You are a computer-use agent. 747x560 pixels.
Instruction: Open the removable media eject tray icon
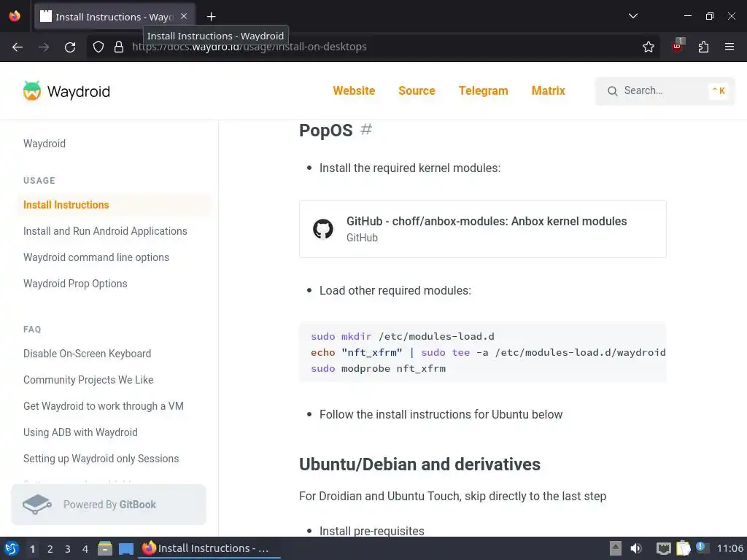(616, 548)
